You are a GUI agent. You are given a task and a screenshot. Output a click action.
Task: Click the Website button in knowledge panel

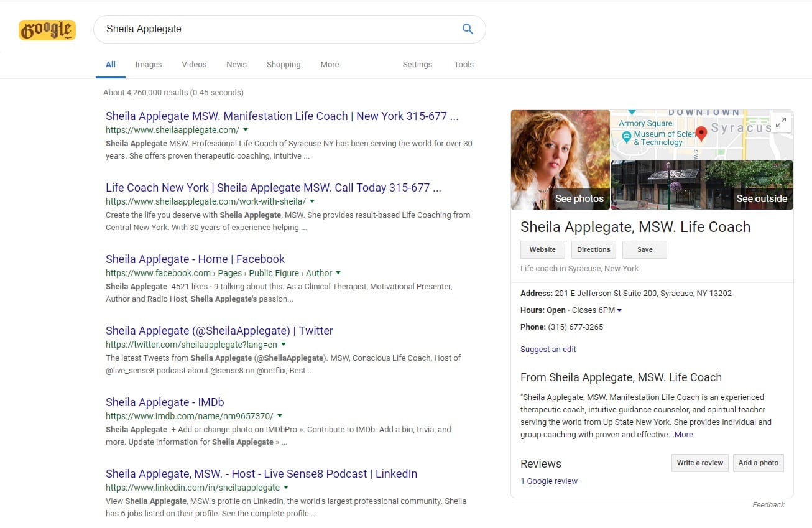click(543, 249)
